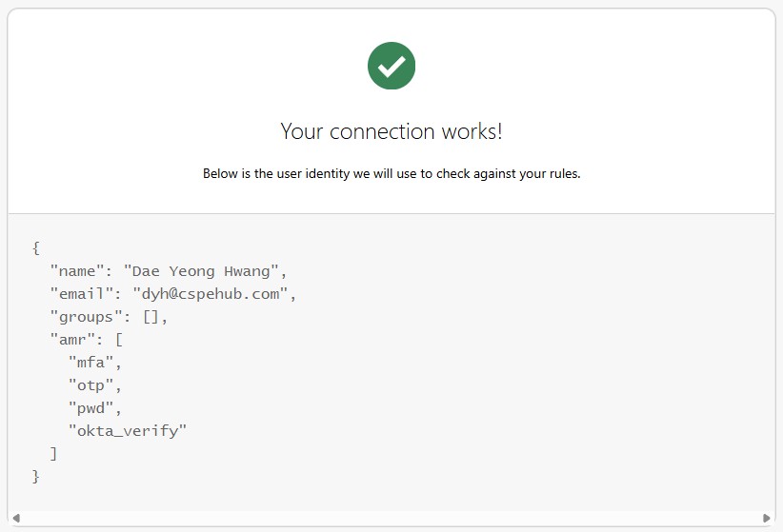The height and width of the screenshot is (532, 783).
Task: Click the closing square bracket of amr
Action: coord(54,454)
